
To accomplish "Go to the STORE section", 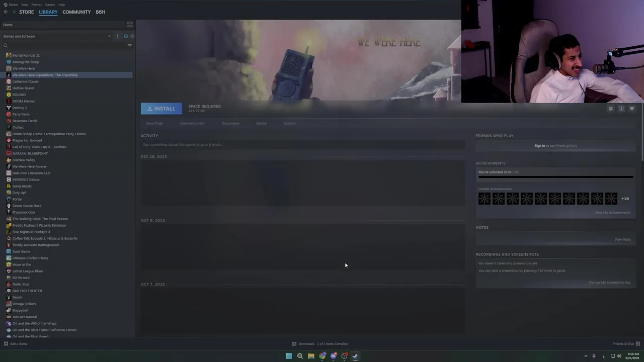I will pos(27,12).
